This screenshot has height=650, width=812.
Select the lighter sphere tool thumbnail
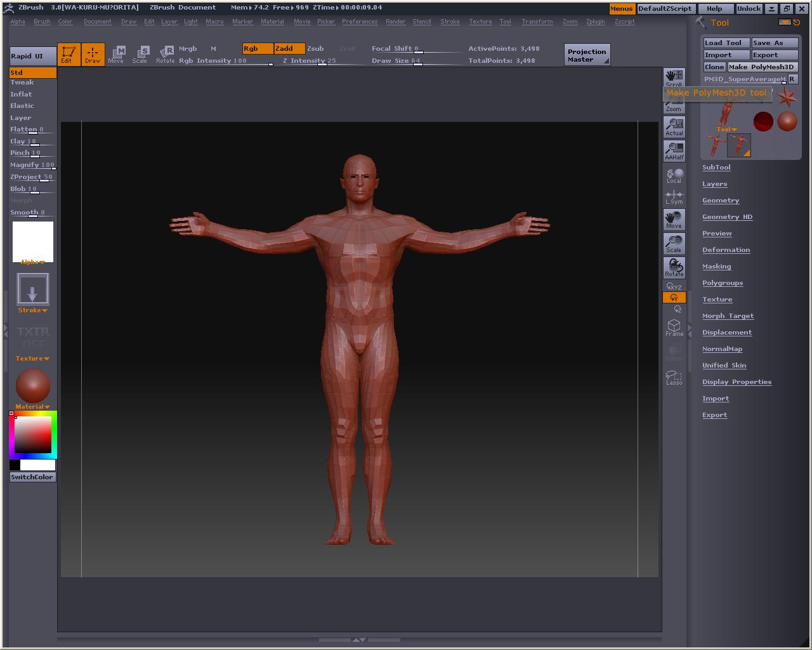pyautogui.click(x=787, y=121)
